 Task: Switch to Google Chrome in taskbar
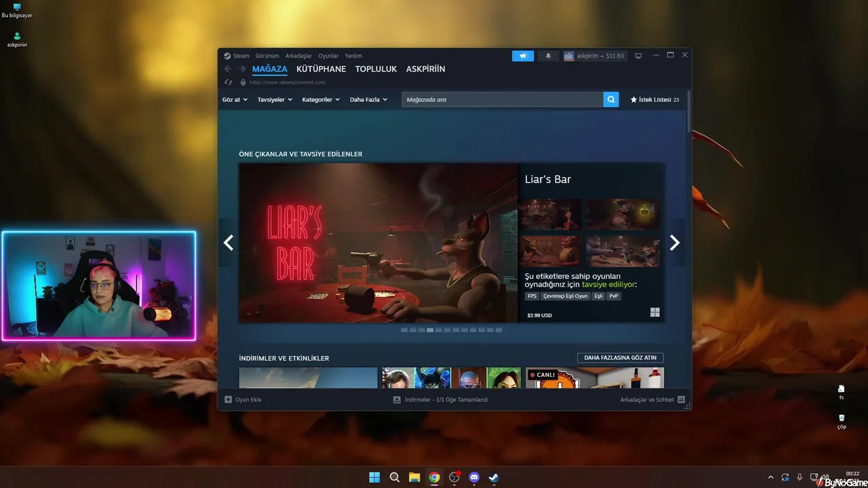pyautogui.click(x=435, y=477)
